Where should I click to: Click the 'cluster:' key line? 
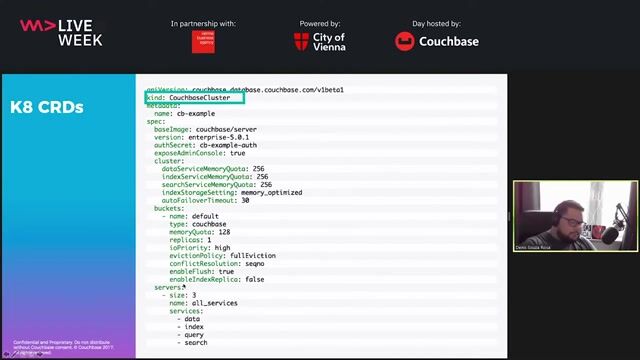(169, 161)
